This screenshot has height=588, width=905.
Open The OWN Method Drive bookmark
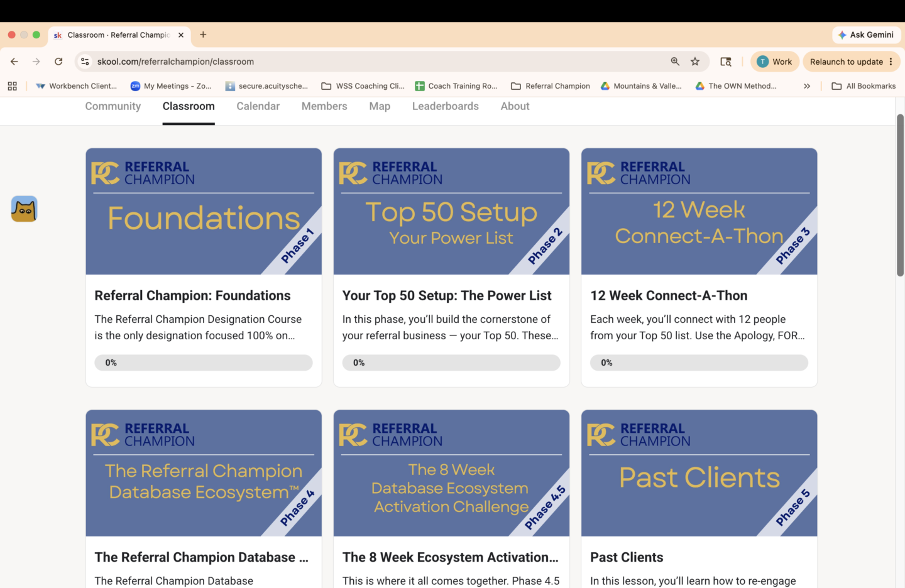tap(736, 86)
